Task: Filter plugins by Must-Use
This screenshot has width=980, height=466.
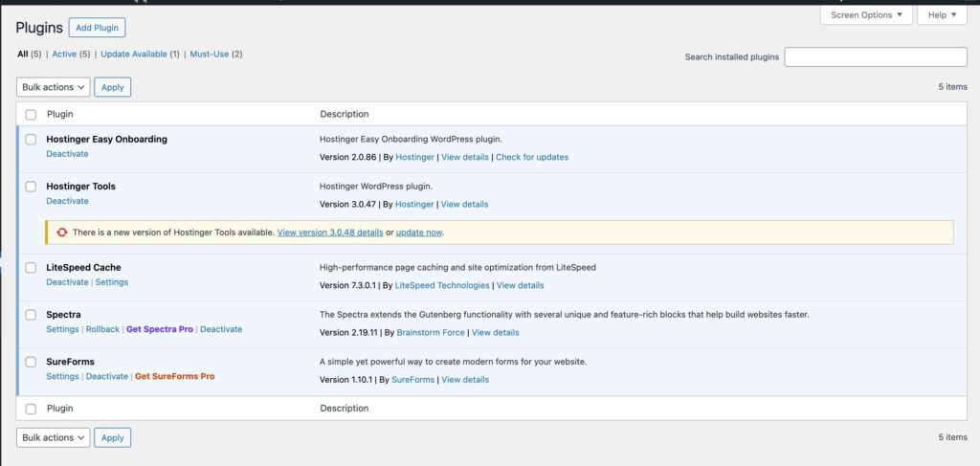Action: pyautogui.click(x=210, y=55)
